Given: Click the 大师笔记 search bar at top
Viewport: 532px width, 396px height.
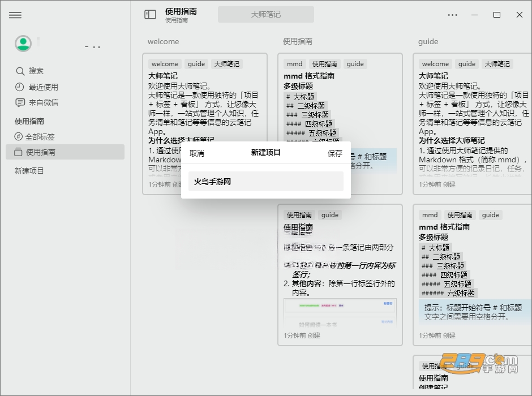Looking at the screenshot, I should [265, 14].
